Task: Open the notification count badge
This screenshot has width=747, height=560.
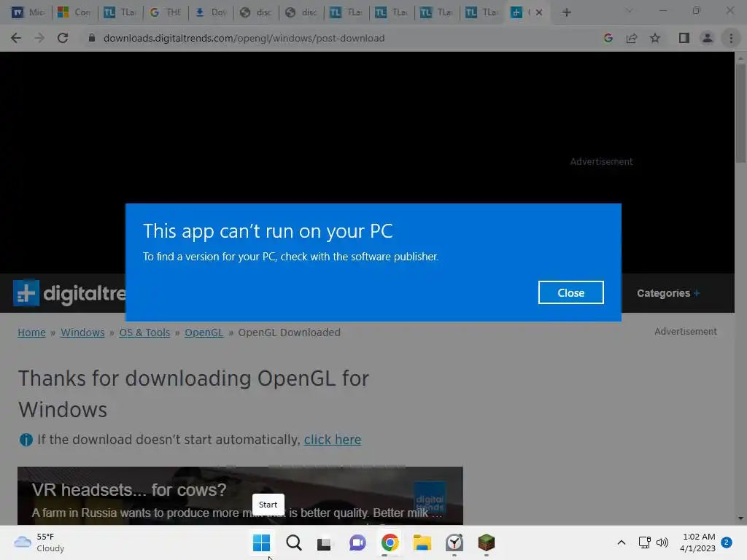Action: (x=726, y=542)
